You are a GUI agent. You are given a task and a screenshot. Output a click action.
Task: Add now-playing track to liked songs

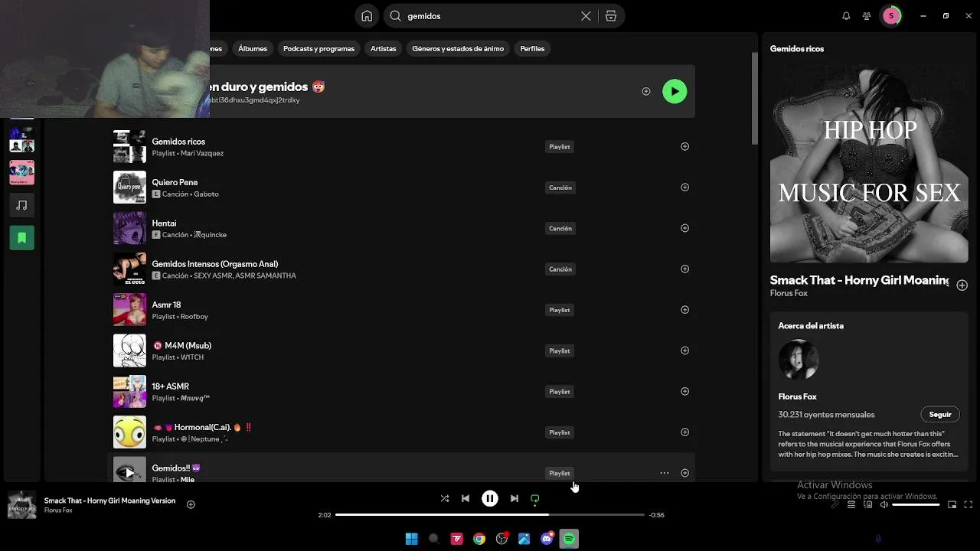coord(191,504)
